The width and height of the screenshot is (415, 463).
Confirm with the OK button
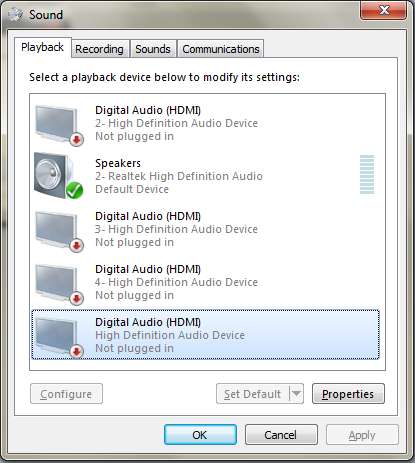pos(200,435)
